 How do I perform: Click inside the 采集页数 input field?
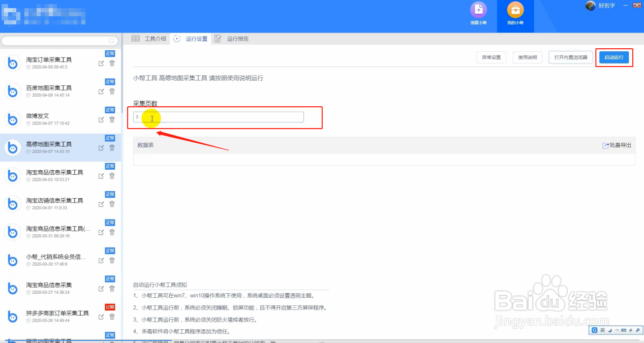(x=219, y=117)
